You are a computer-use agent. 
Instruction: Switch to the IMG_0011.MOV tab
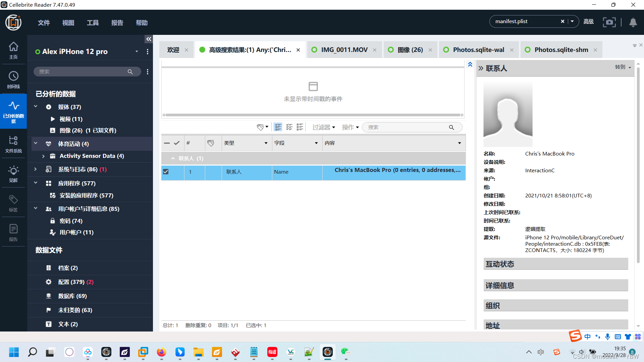(x=344, y=50)
